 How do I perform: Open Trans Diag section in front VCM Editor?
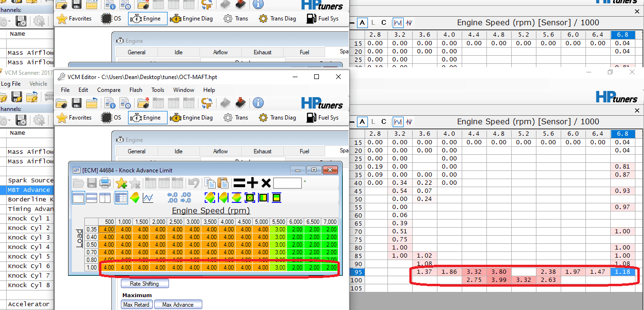[277, 118]
